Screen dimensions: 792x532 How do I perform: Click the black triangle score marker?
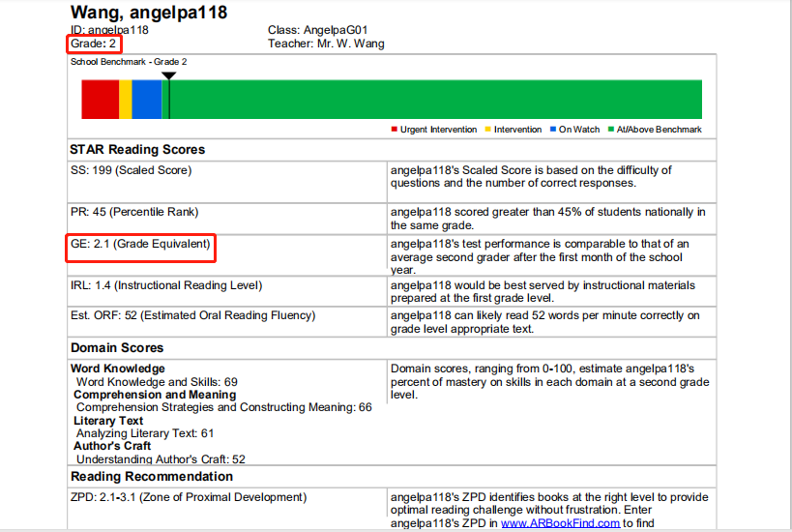tap(168, 75)
